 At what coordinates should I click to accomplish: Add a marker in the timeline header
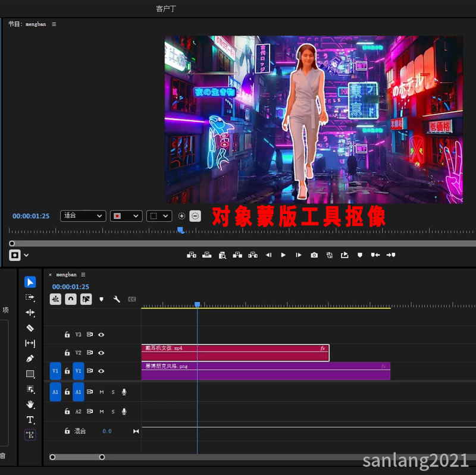click(101, 300)
